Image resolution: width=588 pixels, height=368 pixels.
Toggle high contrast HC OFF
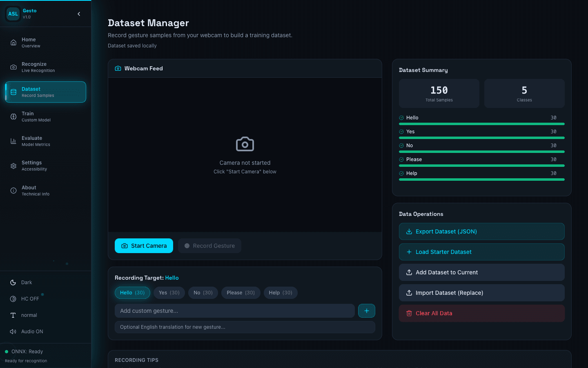coord(45,299)
